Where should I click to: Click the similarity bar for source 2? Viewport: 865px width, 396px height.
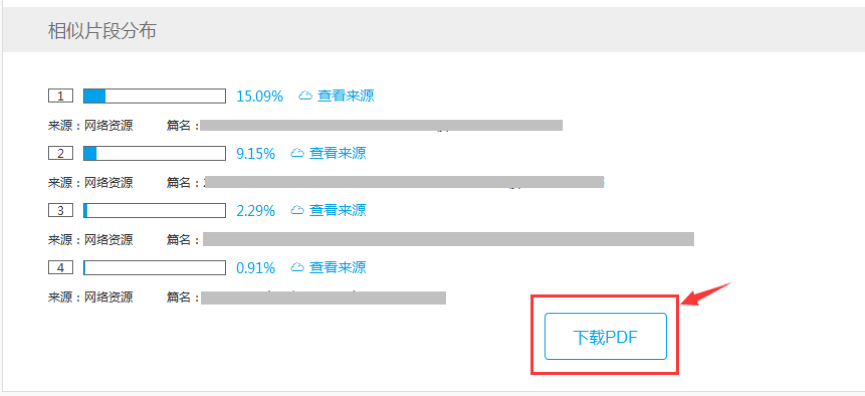tap(154, 153)
